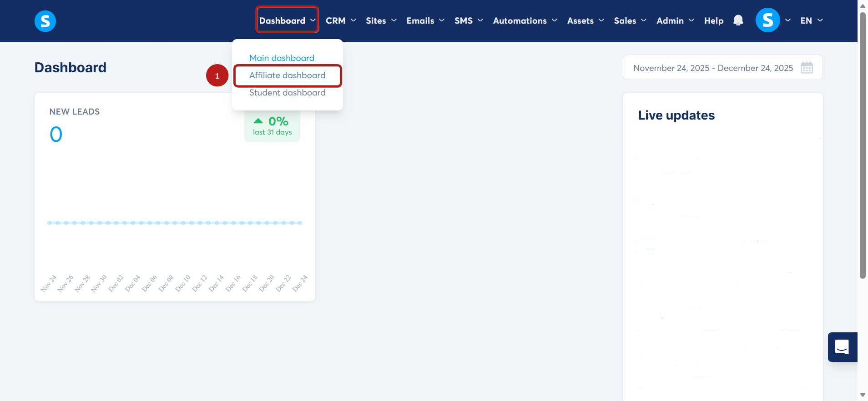Select Main dashboard from the dropdown
This screenshot has width=868, height=401.
tap(282, 58)
